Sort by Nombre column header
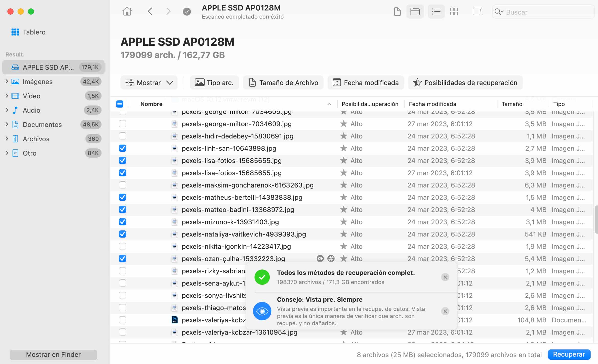Screen dimensions: 598x364 [x=151, y=104]
